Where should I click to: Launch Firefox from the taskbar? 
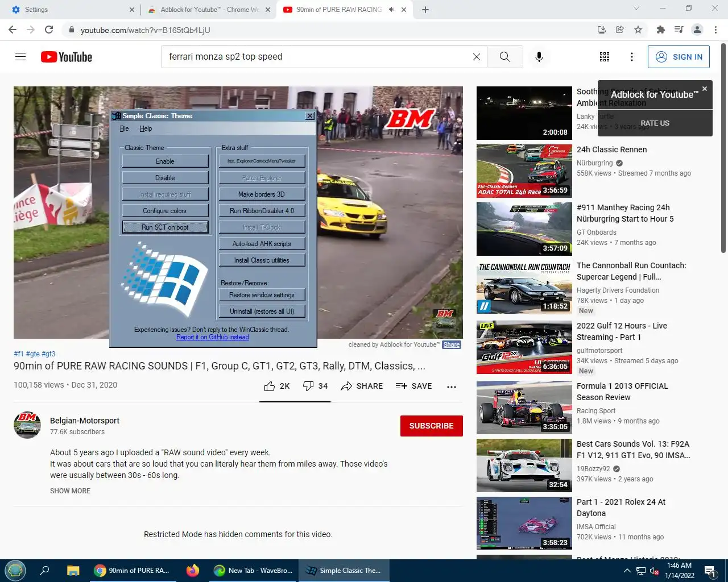coord(193,571)
